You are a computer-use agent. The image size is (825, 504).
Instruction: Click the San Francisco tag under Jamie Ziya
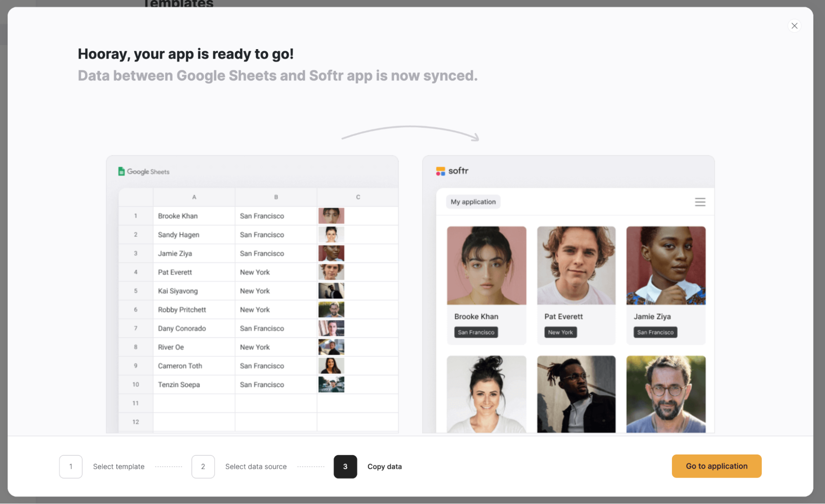(x=655, y=332)
